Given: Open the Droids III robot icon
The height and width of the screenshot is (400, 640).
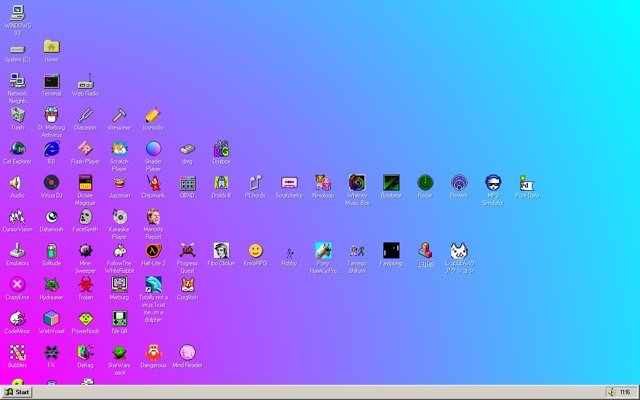Looking at the screenshot, I should 221,183.
